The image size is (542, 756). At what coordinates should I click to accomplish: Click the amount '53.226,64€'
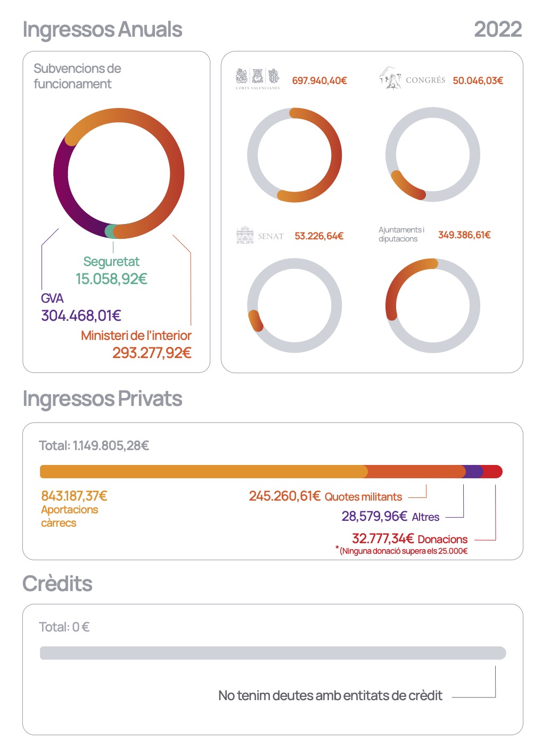(x=319, y=236)
